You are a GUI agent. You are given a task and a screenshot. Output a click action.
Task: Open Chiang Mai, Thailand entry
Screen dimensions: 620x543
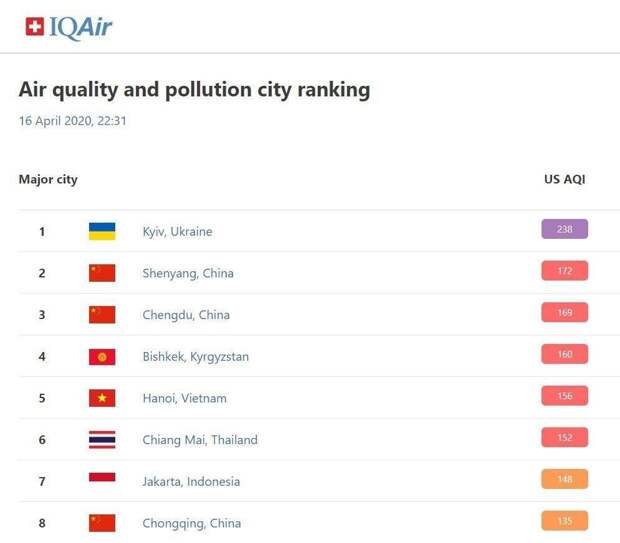click(200, 440)
